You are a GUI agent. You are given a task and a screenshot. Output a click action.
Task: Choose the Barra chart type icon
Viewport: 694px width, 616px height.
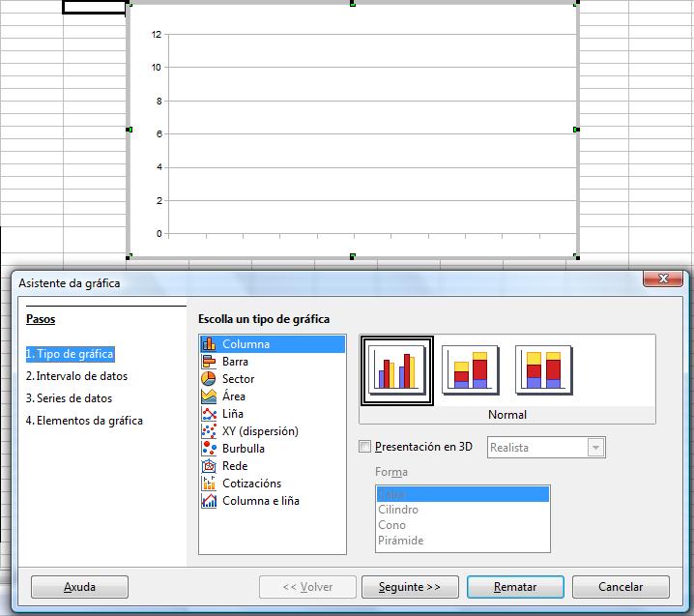tap(209, 362)
